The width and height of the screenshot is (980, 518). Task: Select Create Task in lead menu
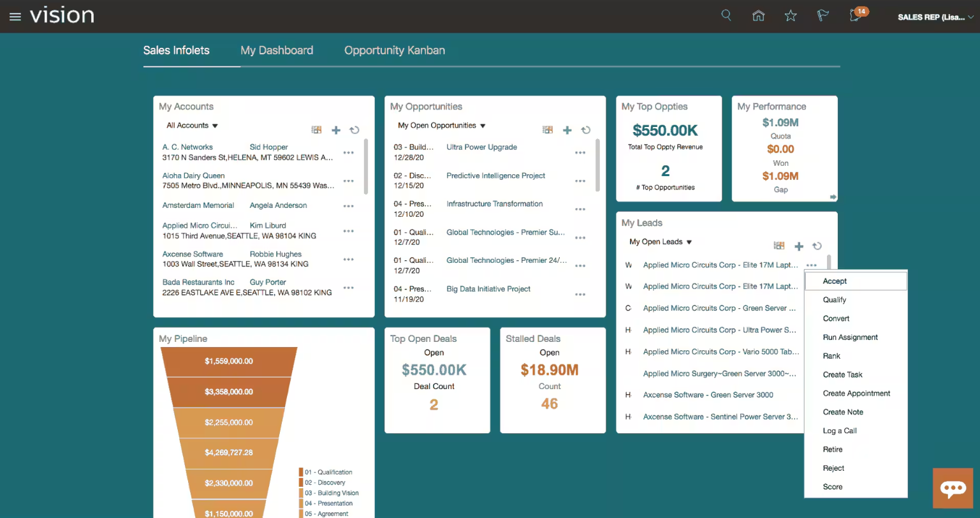point(856,374)
